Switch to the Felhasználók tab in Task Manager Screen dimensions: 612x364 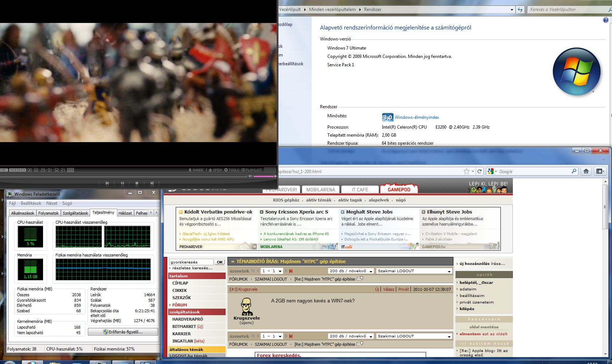click(x=141, y=213)
